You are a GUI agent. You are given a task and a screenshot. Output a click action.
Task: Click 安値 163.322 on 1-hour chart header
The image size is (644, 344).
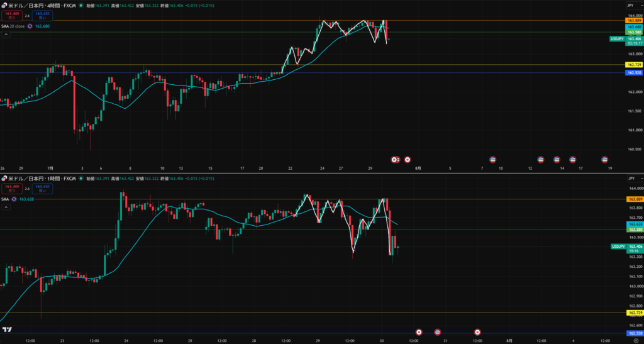tap(146, 179)
